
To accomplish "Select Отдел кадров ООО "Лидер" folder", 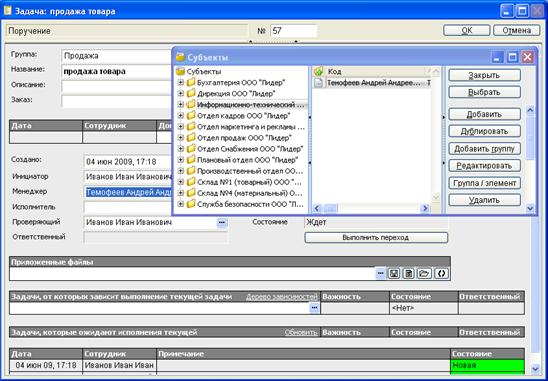I will point(243,116).
